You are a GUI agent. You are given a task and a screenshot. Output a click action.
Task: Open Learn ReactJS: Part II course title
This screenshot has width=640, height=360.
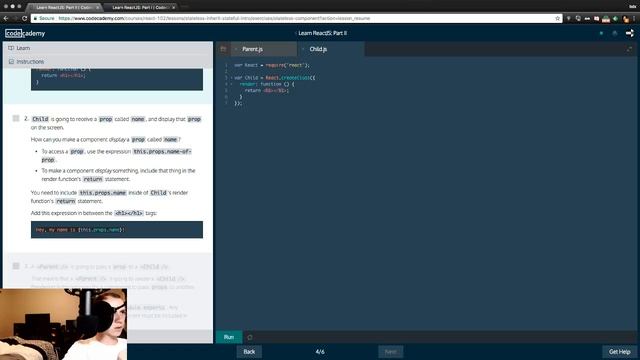coord(322,33)
